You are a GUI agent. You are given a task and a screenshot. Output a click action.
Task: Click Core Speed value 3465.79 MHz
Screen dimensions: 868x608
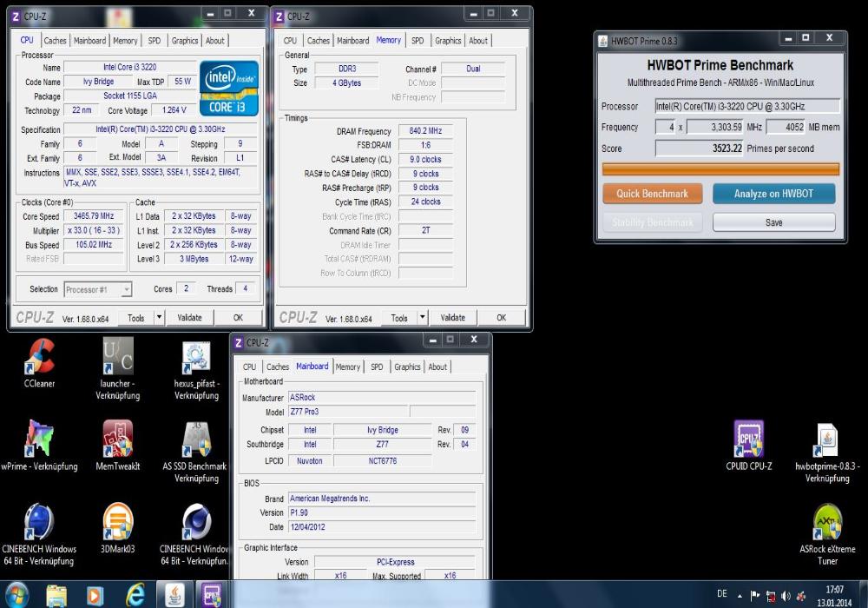(94, 216)
